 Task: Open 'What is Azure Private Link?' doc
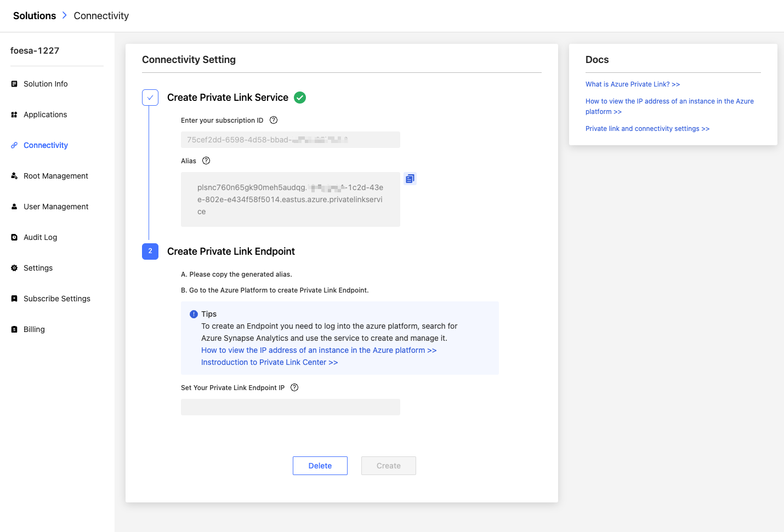pyautogui.click(x=633, y=84)
